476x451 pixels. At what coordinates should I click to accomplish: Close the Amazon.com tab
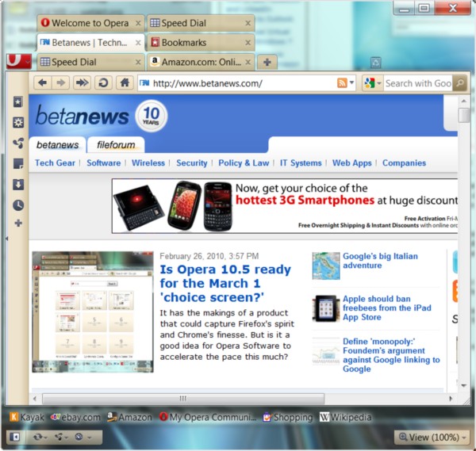click(248, 62)
